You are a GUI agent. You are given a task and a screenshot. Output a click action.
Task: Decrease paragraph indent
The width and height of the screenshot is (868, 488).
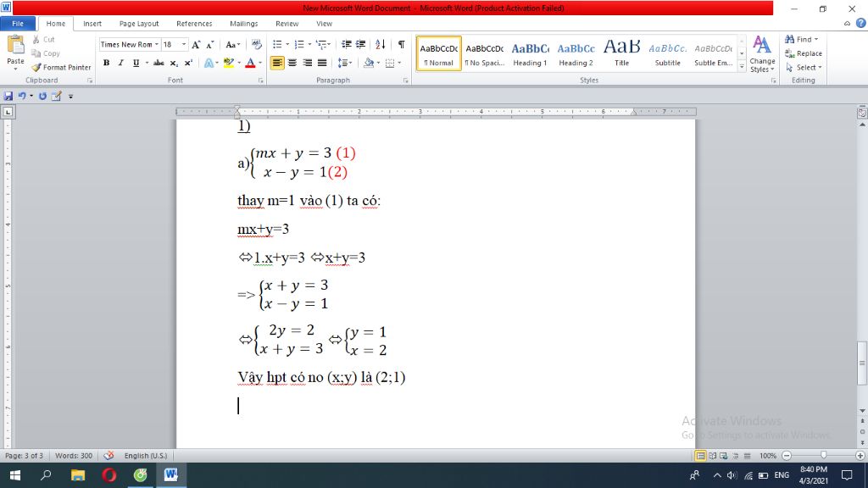tap(347, 45)
